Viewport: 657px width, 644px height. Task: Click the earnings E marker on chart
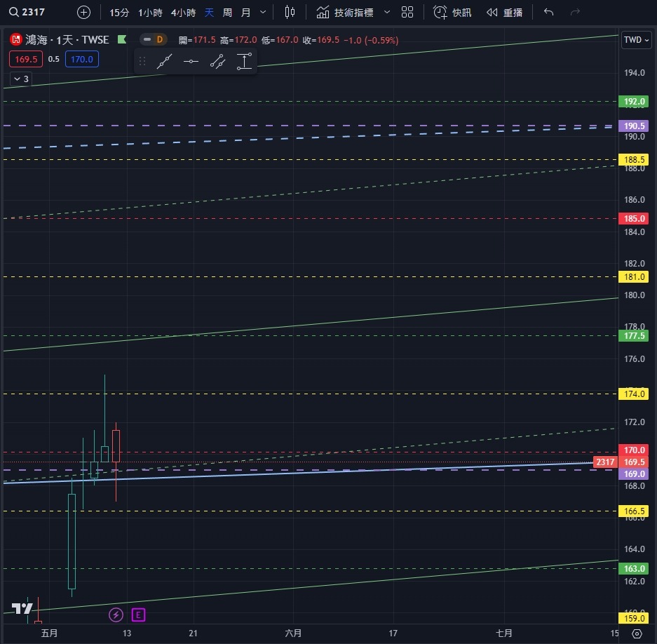pyautogui.click(x=138, y=615)
